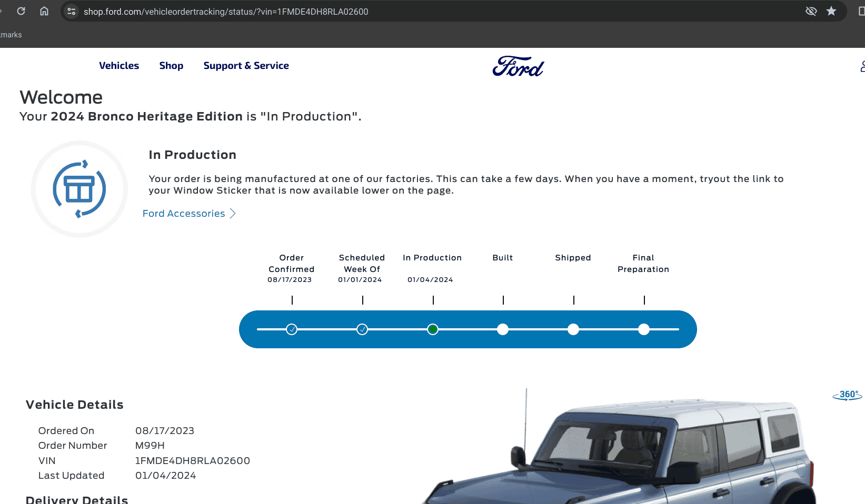Open site information icon in address bar
This screenshot has height=504, width=865.
tap(72, 11)
